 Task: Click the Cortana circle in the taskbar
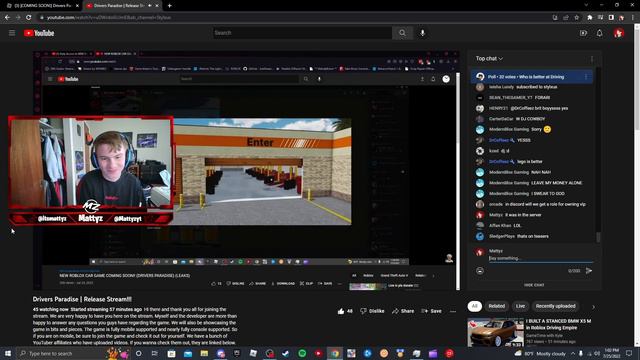[x=138, y=353]
